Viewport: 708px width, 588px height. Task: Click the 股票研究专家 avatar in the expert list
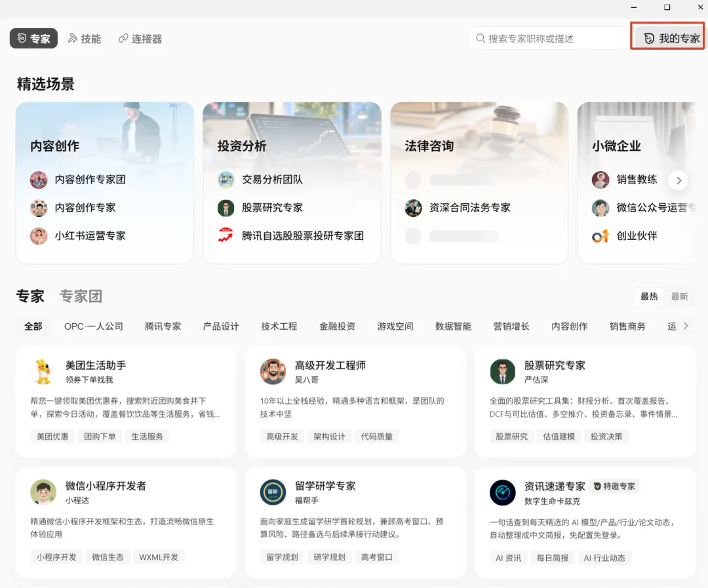pyautogui.click(x=503, y=372)
